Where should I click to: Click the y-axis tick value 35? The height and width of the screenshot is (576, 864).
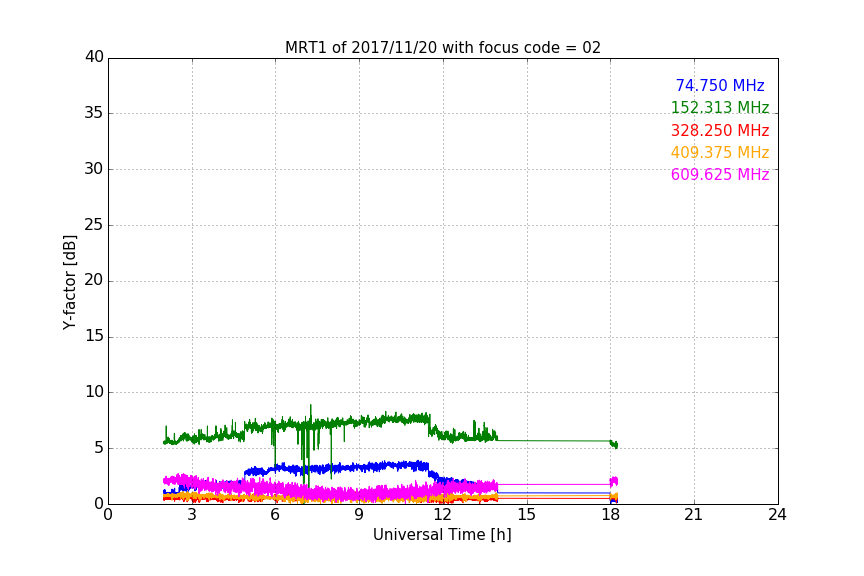[94, 113]
